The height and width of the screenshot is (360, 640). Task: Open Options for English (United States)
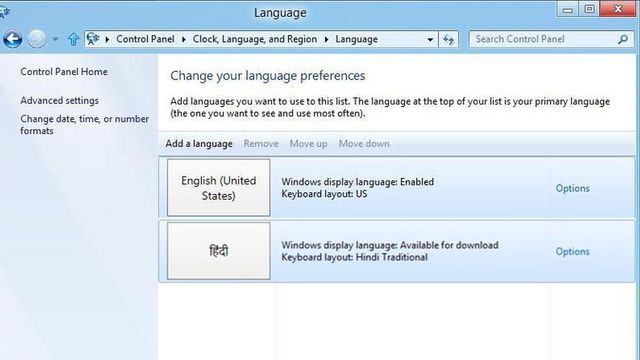click(573, 188)
